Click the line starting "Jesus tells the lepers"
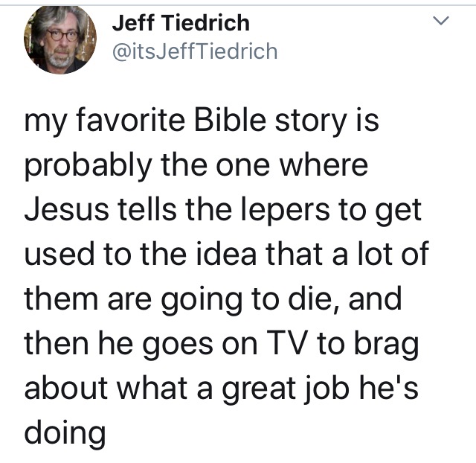Viewport: 476px width, 463px height. tap(223, 211)
